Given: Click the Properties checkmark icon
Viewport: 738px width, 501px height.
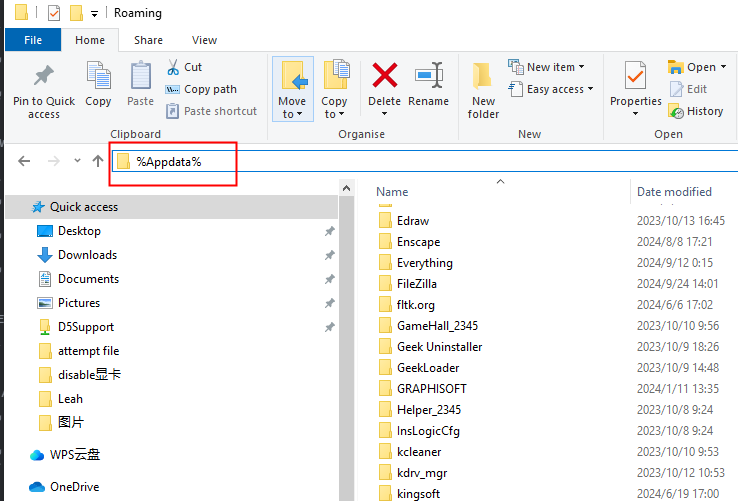Looking at the screenshot, I should click(635, 75).
